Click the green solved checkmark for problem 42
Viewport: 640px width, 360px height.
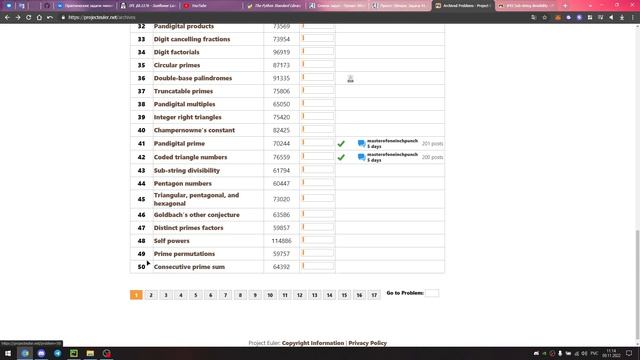341,157
